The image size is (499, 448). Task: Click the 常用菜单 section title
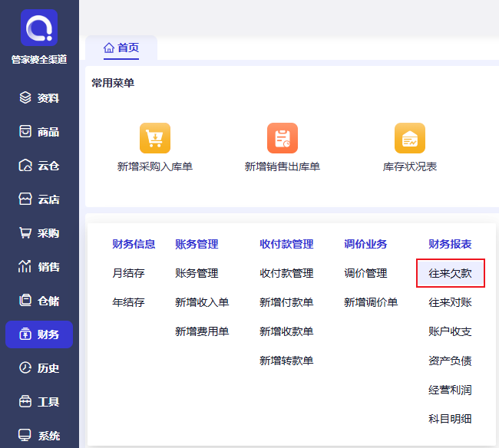[113, 83]
